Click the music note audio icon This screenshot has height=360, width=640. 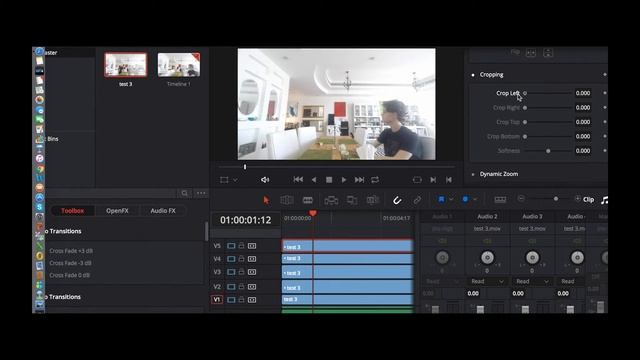(x=604, y=200)
